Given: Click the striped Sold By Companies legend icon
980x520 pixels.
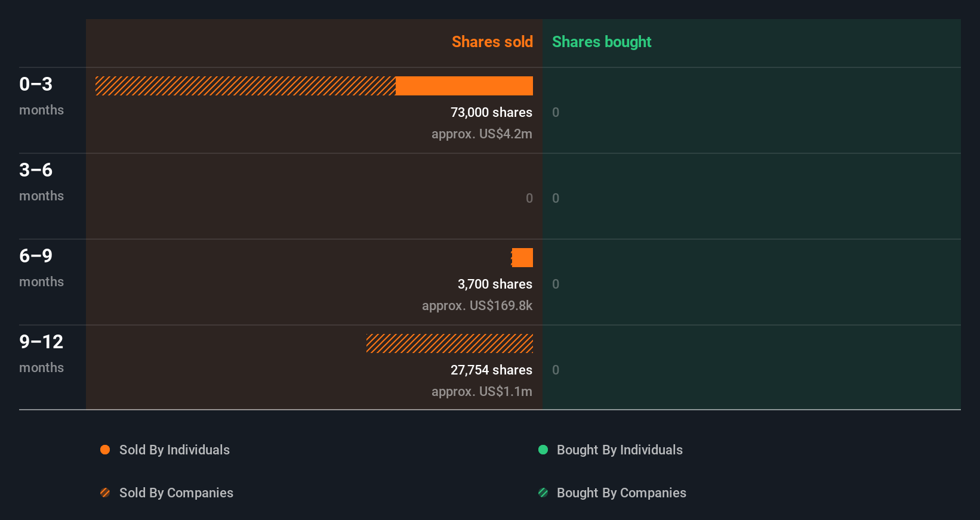Looking at the screenshot, I should 105,493.
